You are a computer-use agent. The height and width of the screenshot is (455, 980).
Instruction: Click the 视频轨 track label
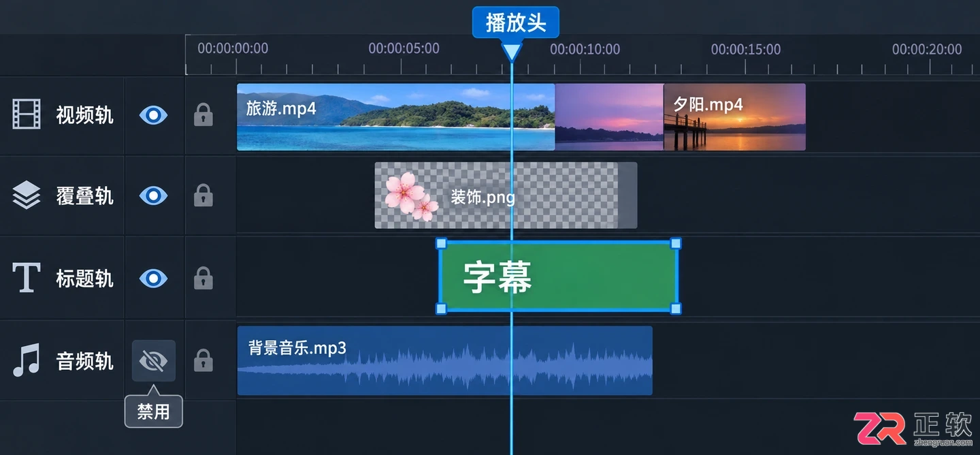(84, 115)
